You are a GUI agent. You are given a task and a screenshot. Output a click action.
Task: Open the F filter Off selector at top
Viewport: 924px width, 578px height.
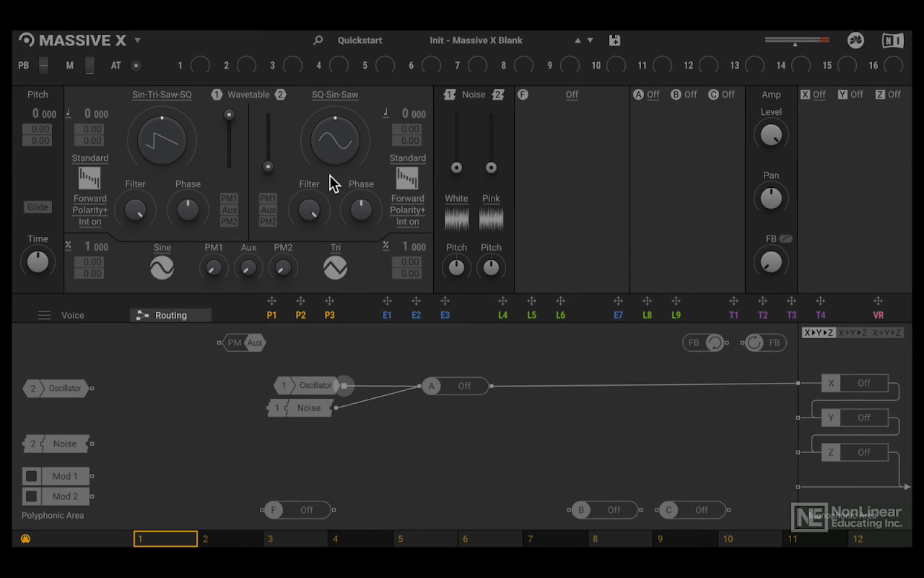572,95
